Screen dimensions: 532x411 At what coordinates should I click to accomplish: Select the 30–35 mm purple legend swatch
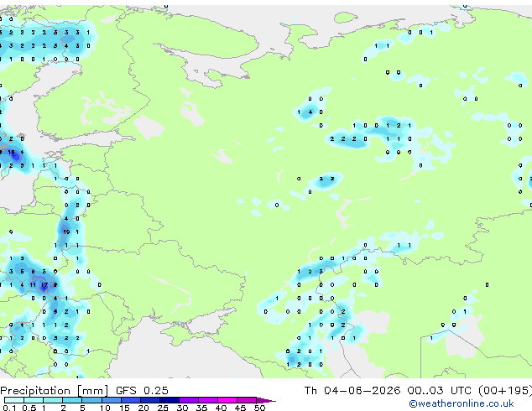pyautogui.click(x=188, y=400)
